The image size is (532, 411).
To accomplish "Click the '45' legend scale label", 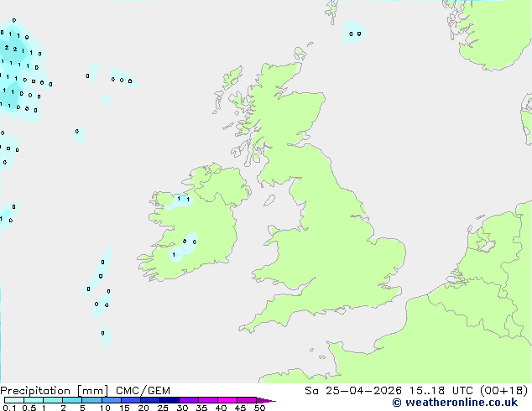I will click(x=240, y=408).
